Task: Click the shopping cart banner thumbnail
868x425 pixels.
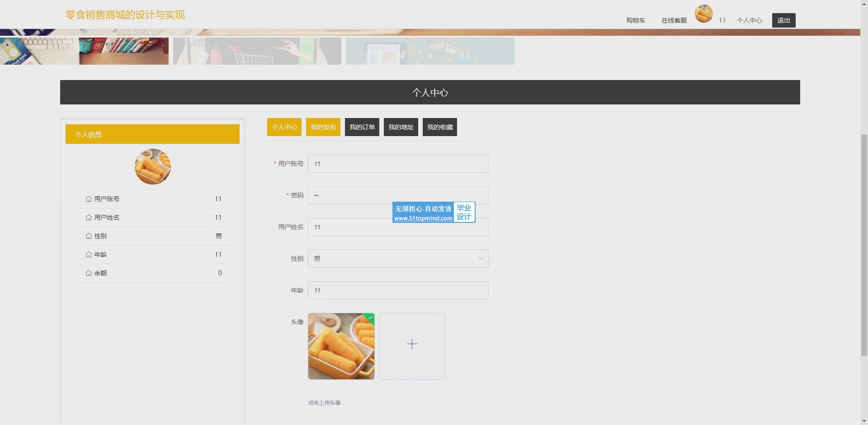Action: click(x=257, y=51)
